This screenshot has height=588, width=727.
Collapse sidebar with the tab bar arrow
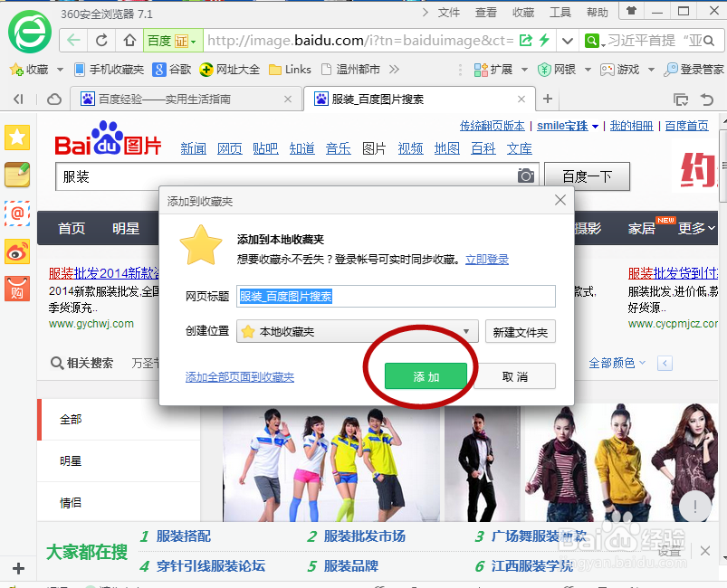coord(18,100)
